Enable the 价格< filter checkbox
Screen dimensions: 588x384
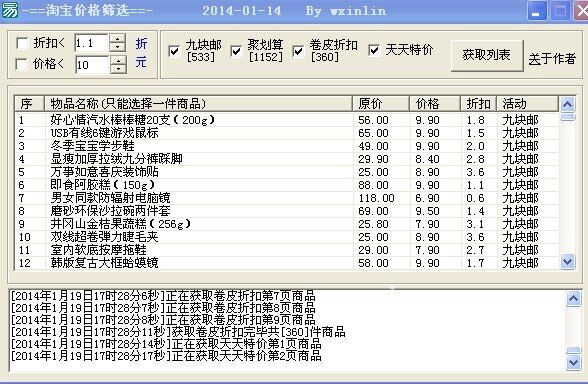21,64
